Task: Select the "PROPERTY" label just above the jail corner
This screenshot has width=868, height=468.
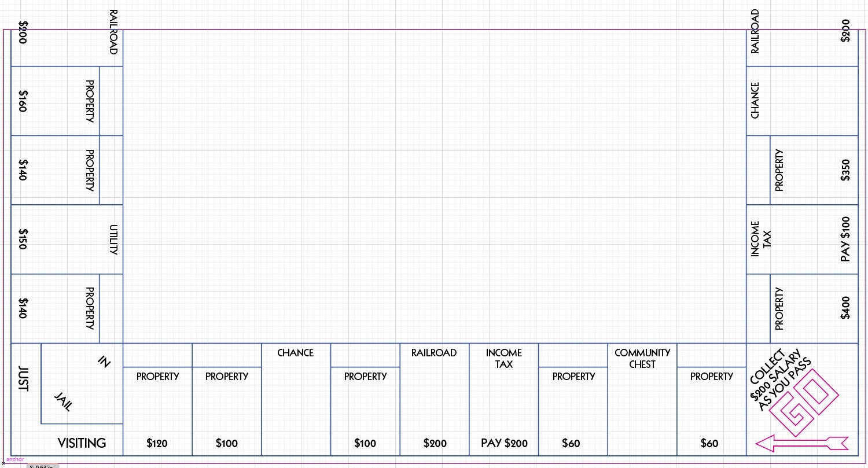Action: coord(90,309)
